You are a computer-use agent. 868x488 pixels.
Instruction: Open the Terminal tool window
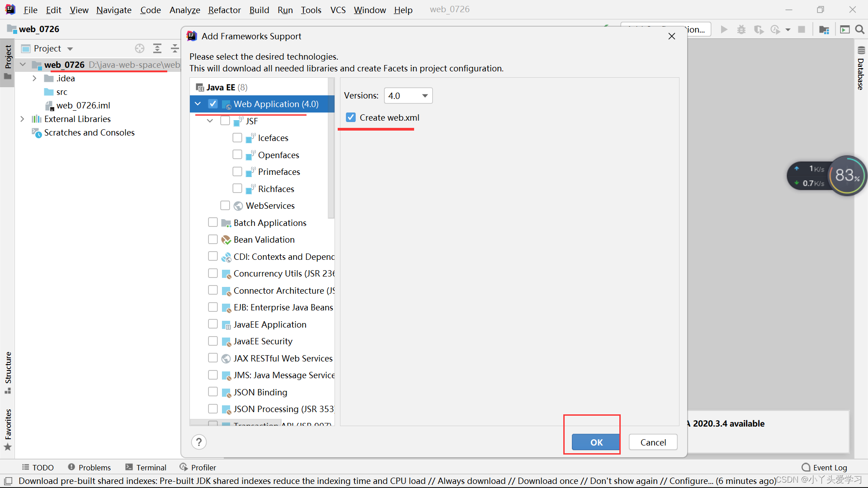(146, 467)
